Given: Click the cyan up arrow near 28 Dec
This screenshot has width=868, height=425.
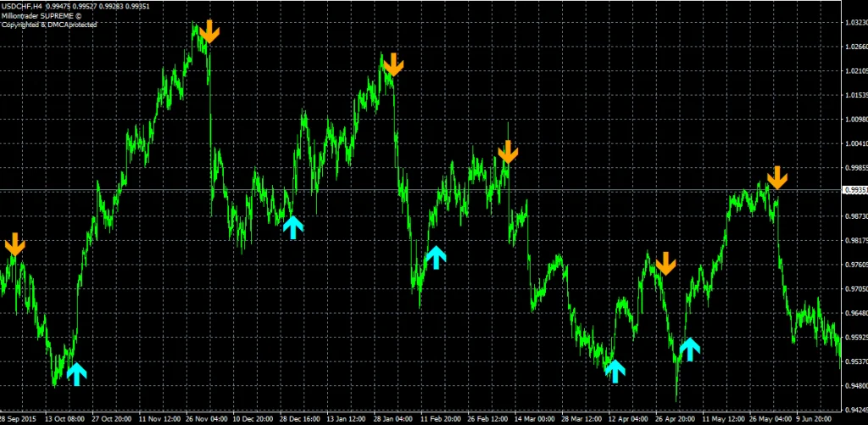Looking at the screenshot, I should (x=292, y=226).
